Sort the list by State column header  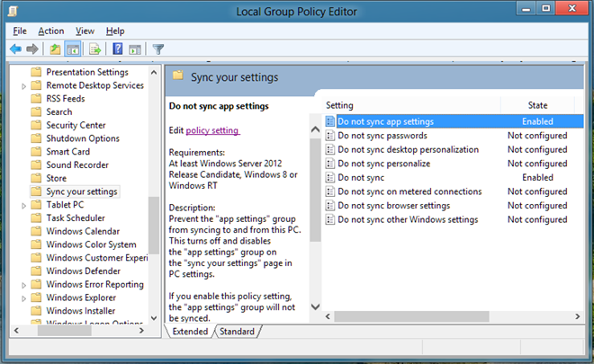536,105
